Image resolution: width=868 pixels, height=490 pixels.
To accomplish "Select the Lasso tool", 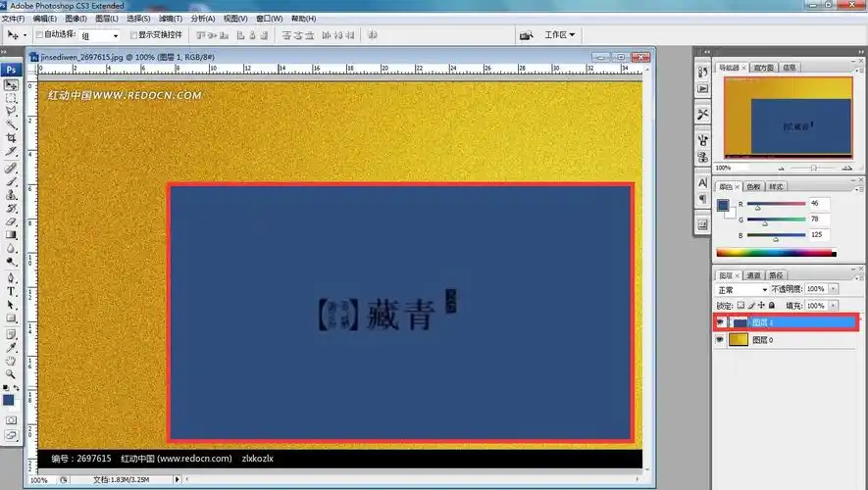I will pyautogui.click(x=11, y=111).
